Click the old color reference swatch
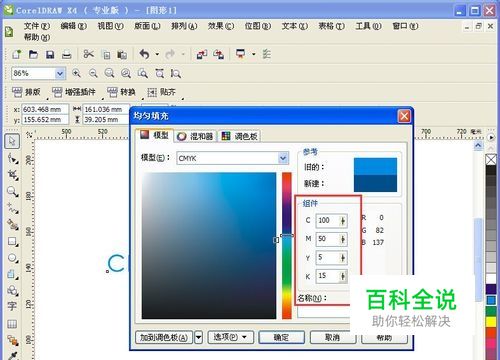 [375, 166]
